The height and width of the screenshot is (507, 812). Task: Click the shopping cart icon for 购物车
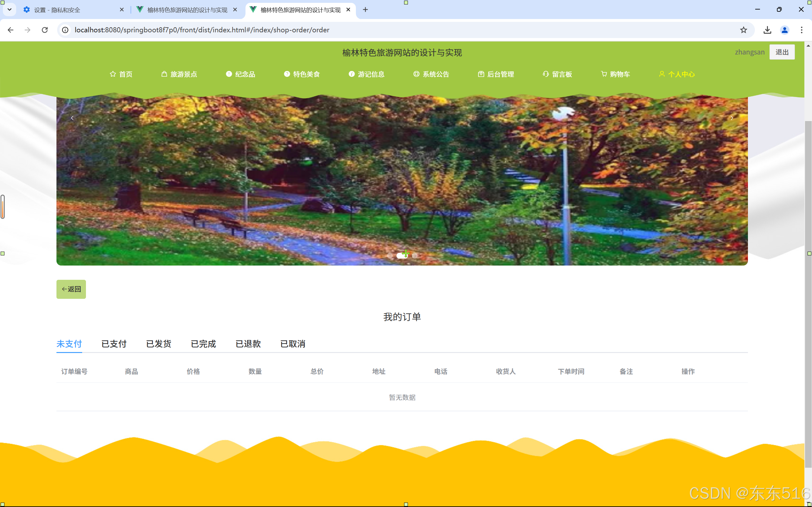604,74
